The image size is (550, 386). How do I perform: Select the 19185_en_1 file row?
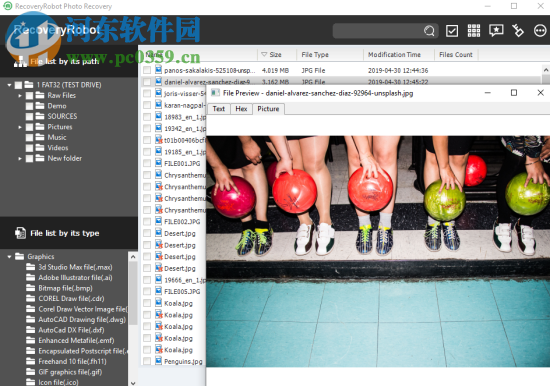pyautogui.click(x=174, y=152)
